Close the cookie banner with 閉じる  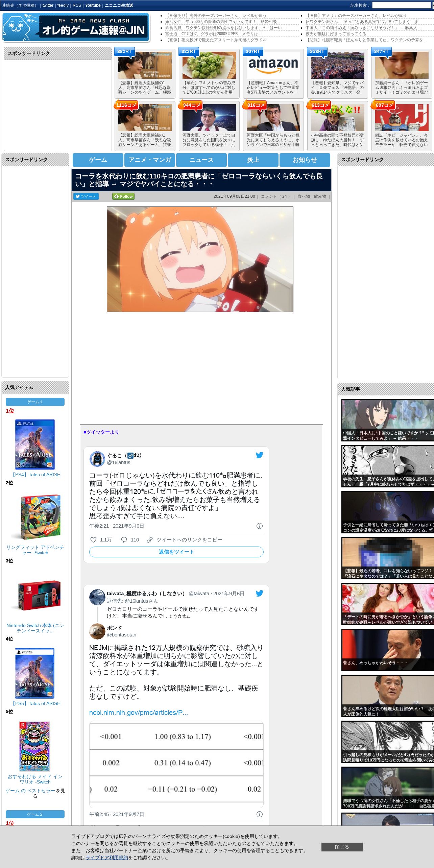(x=342, y=847)
